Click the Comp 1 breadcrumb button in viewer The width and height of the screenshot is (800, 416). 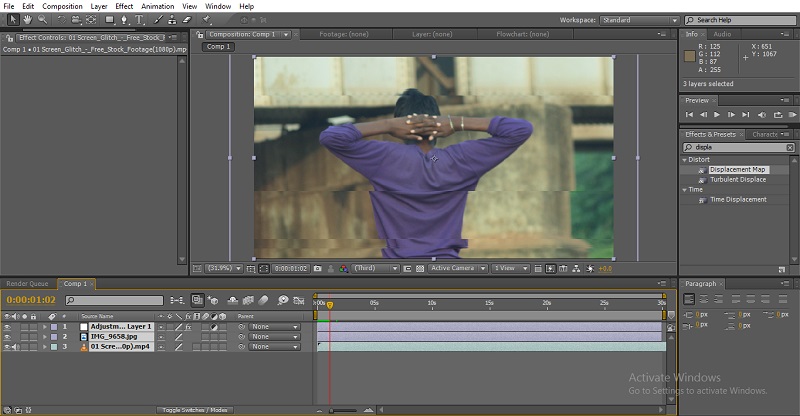point(218,46)
